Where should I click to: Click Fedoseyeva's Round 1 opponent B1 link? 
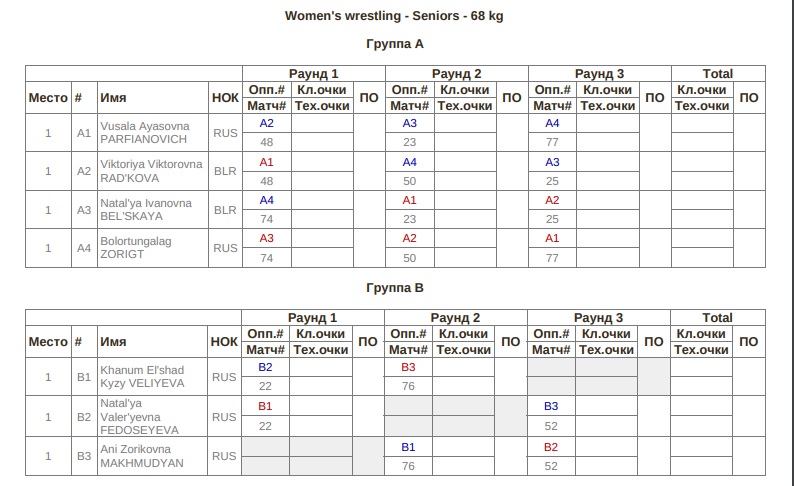pos(265,407)
